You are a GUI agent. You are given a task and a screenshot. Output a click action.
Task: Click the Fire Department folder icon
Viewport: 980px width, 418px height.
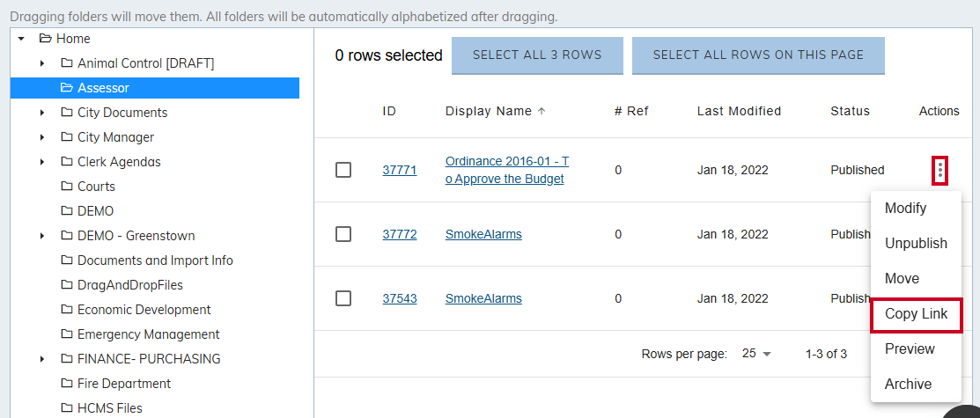pyautogui.click(x=66, y=383)
